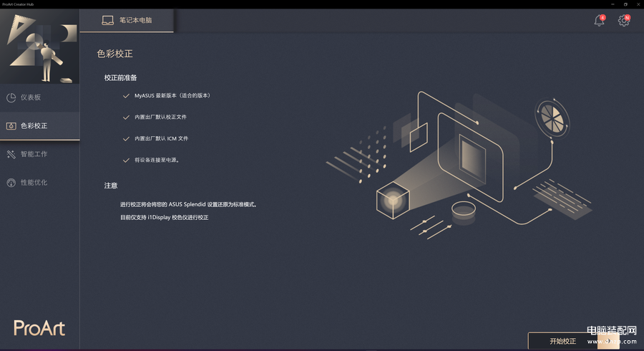
Task: Click the 注意 section heading
Action: point(111,186)
